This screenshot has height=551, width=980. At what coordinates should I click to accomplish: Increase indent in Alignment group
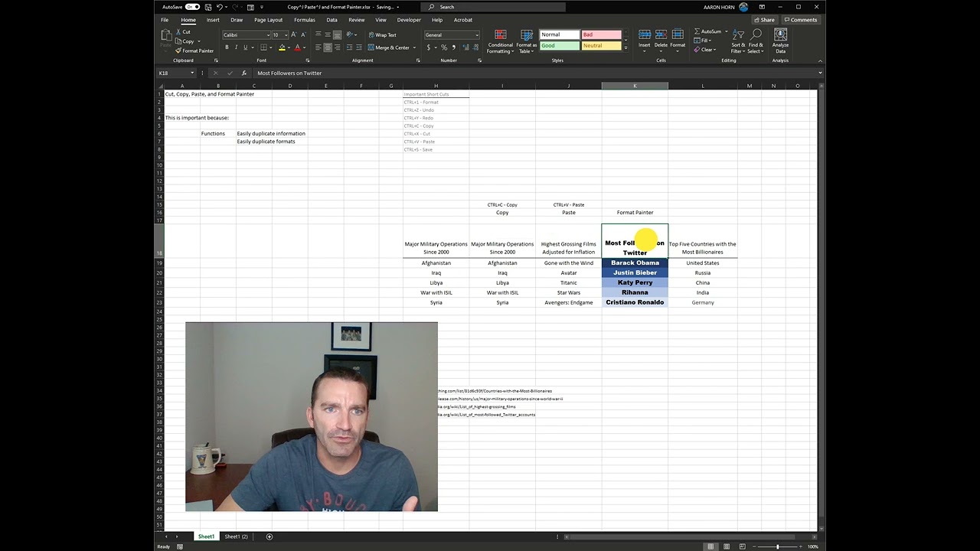pyautogui.click(x=358, y=47)
